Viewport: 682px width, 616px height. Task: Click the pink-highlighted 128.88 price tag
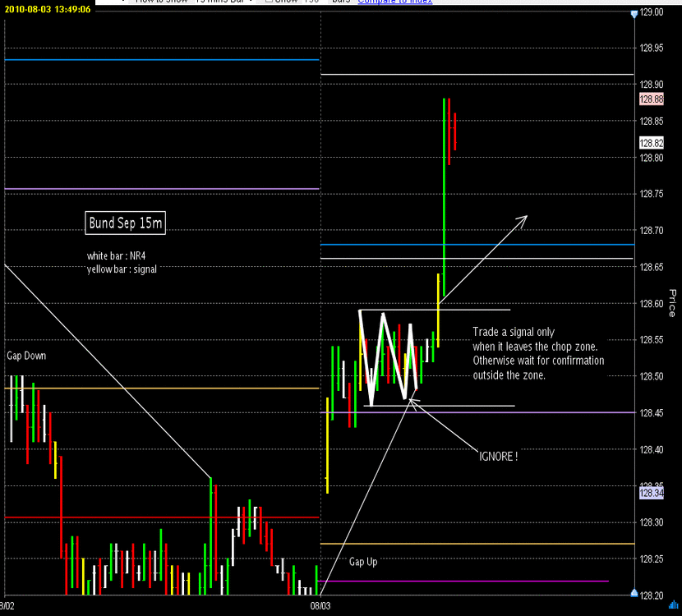pyautogui.click(x=652, y=99)
